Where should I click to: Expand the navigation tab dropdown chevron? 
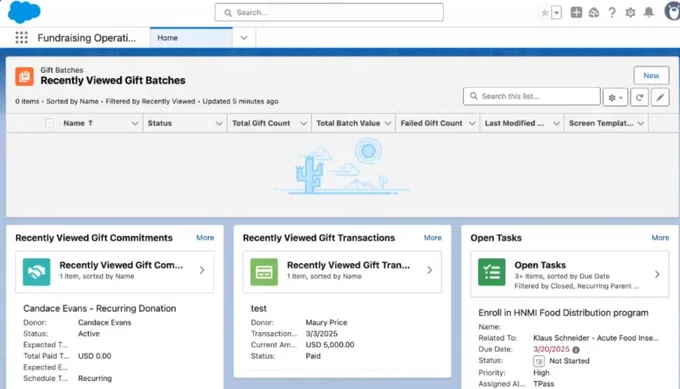click(x=244, y=38)
